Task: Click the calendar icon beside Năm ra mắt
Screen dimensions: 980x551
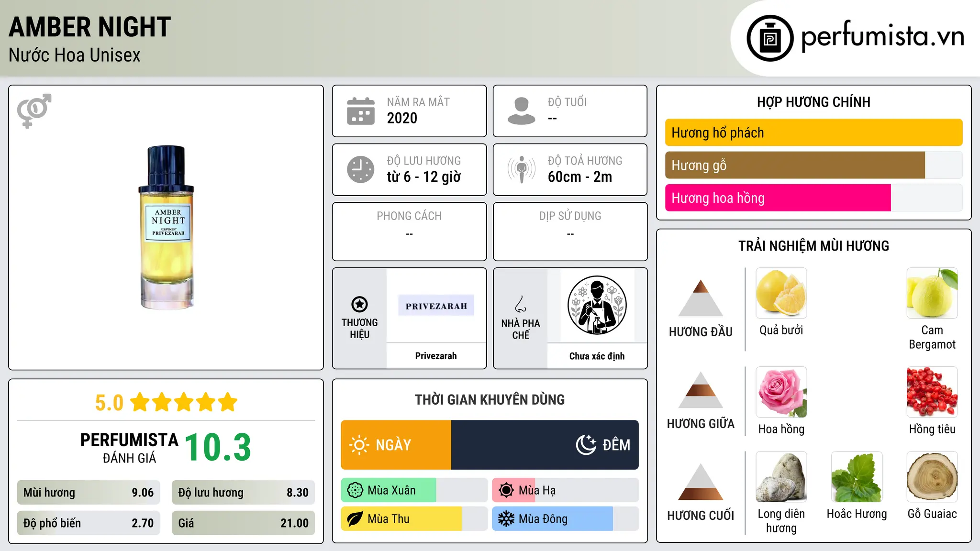Action: click(x=361, y=111)
